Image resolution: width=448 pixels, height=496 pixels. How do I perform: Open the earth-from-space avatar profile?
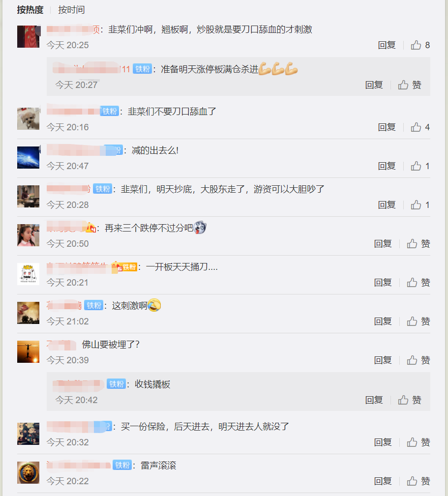[28, 157]
